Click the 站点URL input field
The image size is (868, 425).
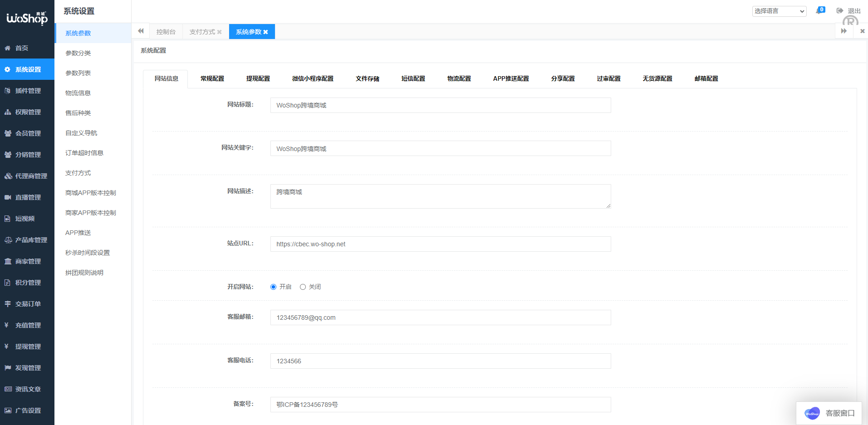(x=440, y=244)
